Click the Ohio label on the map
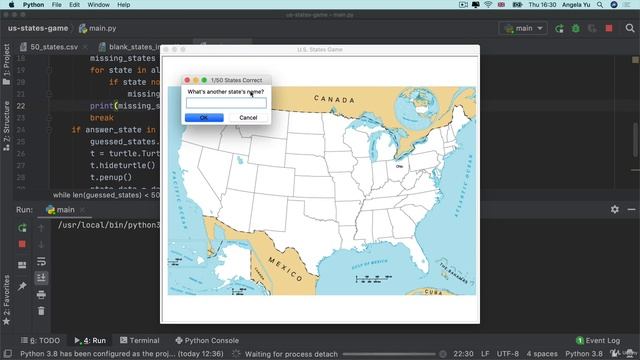This screenshot has height=360, width=640. tap(399, 166)
